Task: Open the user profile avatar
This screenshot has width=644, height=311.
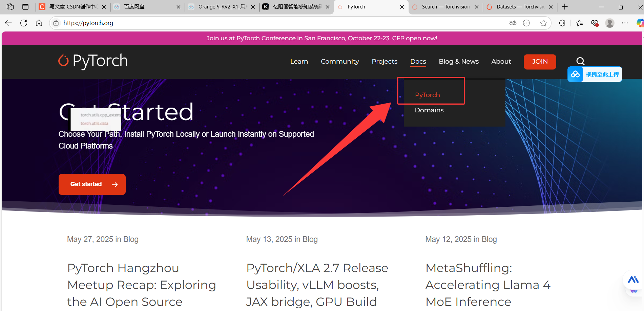Action: pos(610,23)
